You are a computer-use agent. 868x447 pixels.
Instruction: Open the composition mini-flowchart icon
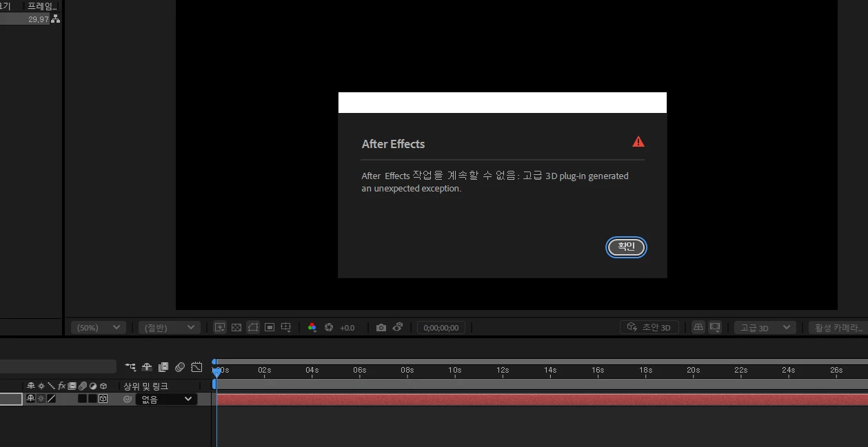(x=130, y=367)
